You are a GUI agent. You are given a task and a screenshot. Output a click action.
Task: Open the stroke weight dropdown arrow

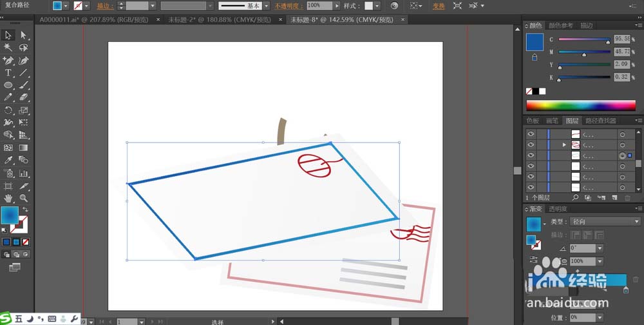(x=153, y=6)
